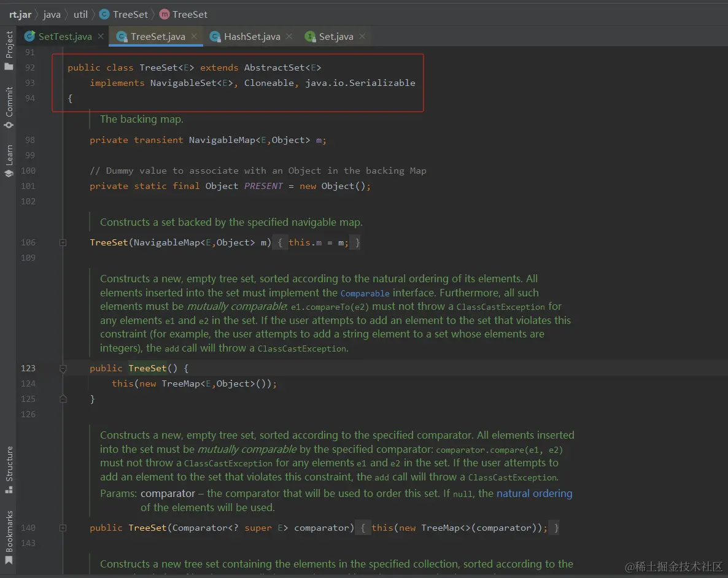This screenshot has width=728, height=578.
Task: Expand folded Comparator constructor at line 140
Action: 63,528
